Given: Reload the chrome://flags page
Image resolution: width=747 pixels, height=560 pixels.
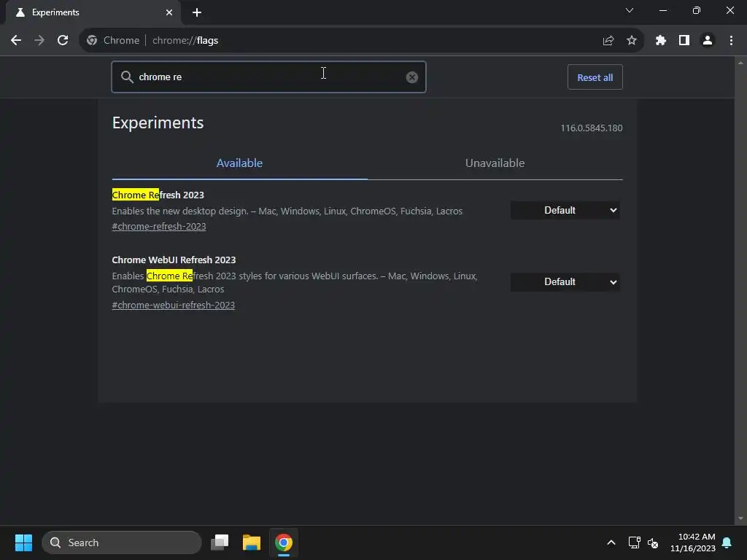Looking at the screenshot, I should (x=63, y=41).
